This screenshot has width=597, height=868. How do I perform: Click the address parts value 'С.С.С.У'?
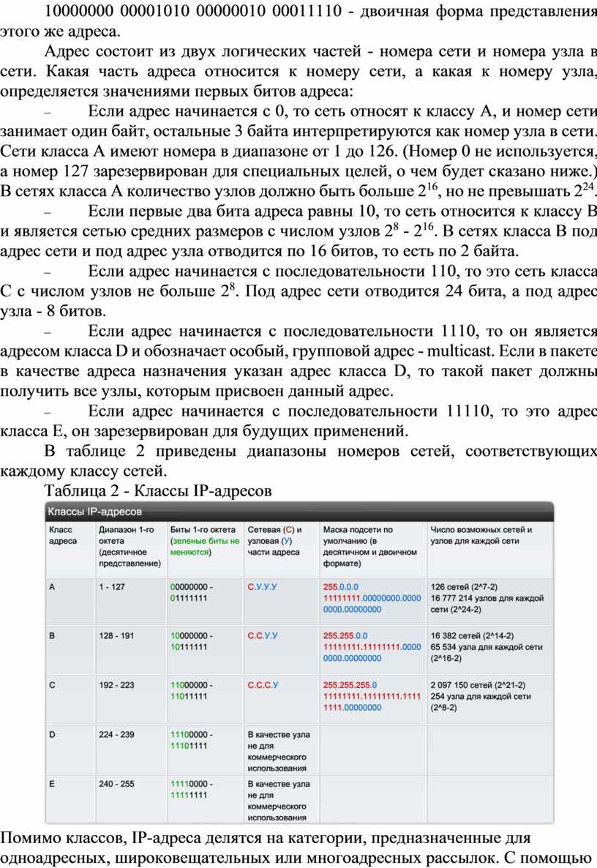pyautogui.click(x=262, y=685)
